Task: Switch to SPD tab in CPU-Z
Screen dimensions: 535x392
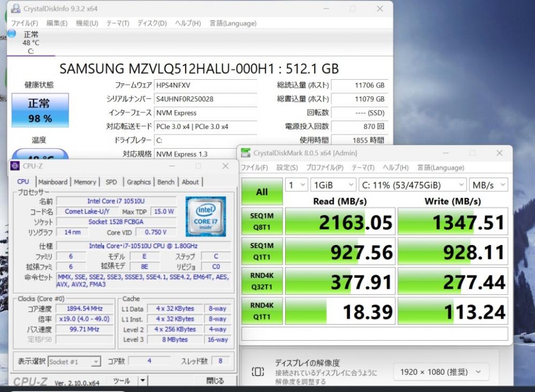Action: pyautogui.click(x=111, y=182)
